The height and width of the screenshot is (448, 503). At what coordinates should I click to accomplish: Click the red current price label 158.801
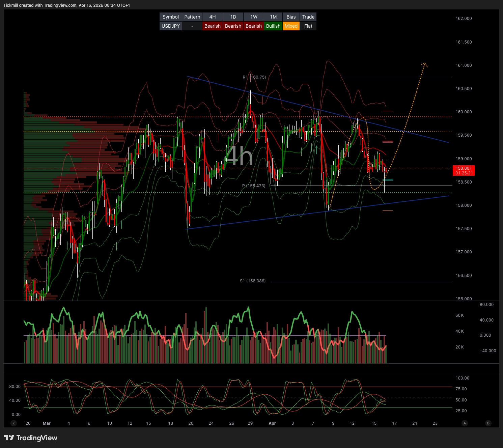[x=464, y=170]
